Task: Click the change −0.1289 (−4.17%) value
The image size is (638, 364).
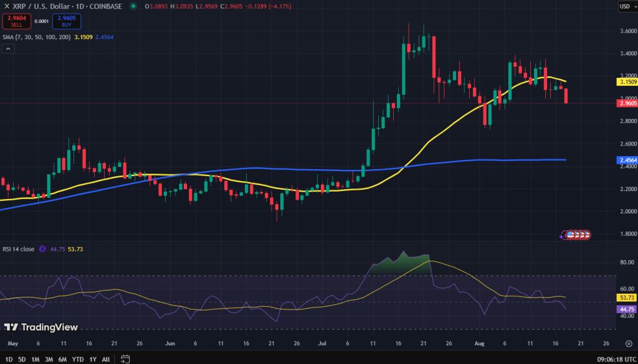Action: pos(269,6)
